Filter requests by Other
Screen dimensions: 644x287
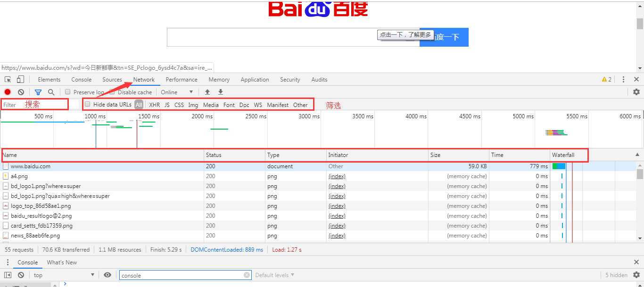point(300,105)
